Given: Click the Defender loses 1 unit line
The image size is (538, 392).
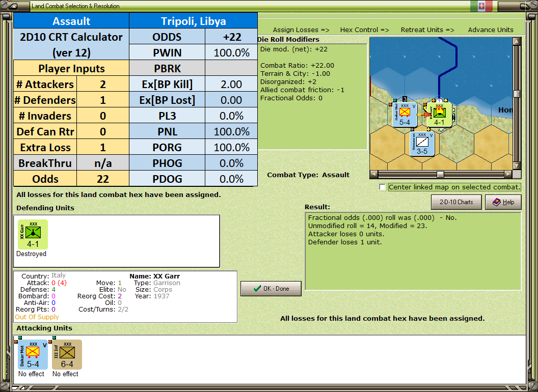Looking at the screenshot, I should pos(345,242).
